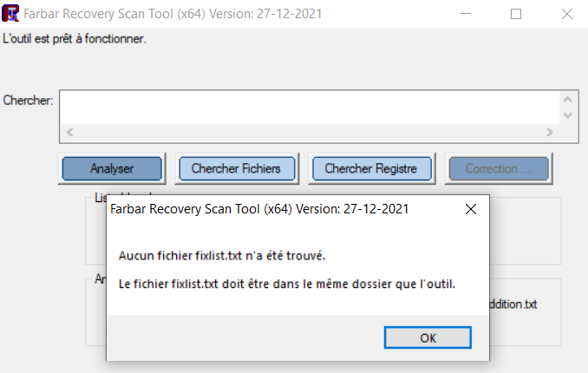The image size is (588, 373).
Task: Click the "L'outil est prêt à fonctionner" status text
Action: 75,39
